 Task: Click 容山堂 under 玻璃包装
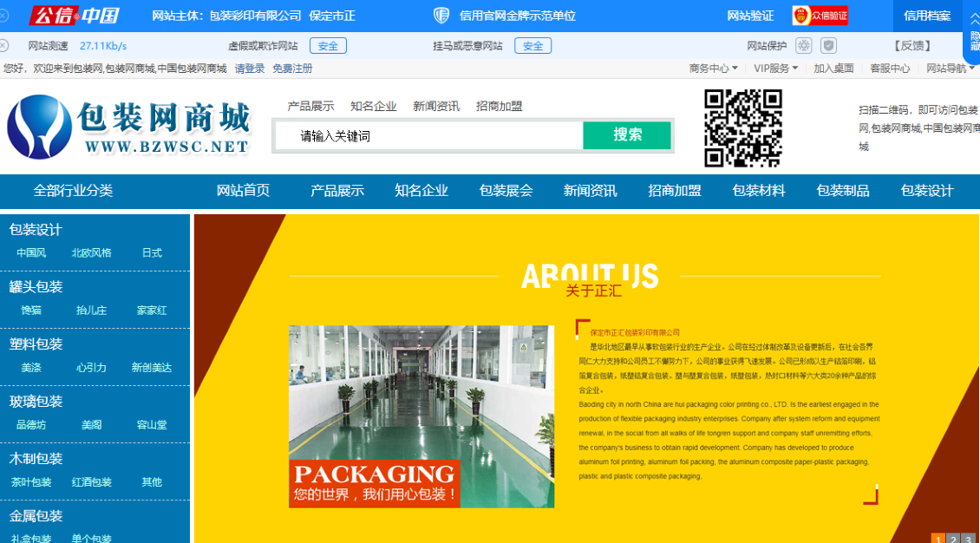(x=152, y=425)
